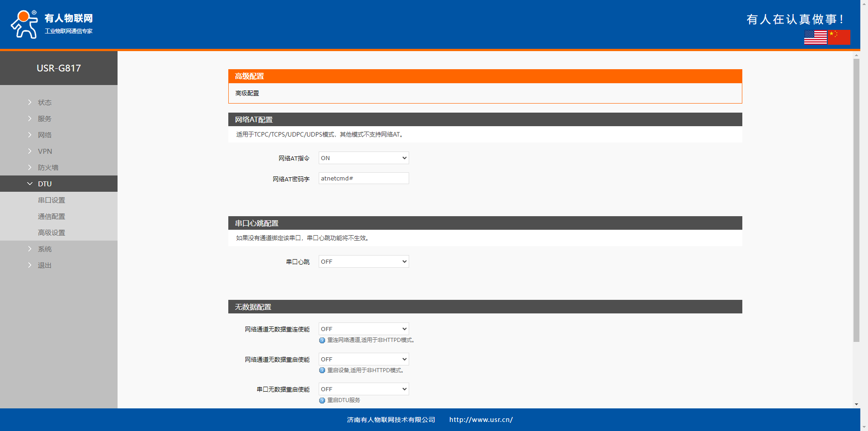Open 网络通道无数据重启使能 dropdown
This screenshot has height=431, width=868.
pos(363,360)
